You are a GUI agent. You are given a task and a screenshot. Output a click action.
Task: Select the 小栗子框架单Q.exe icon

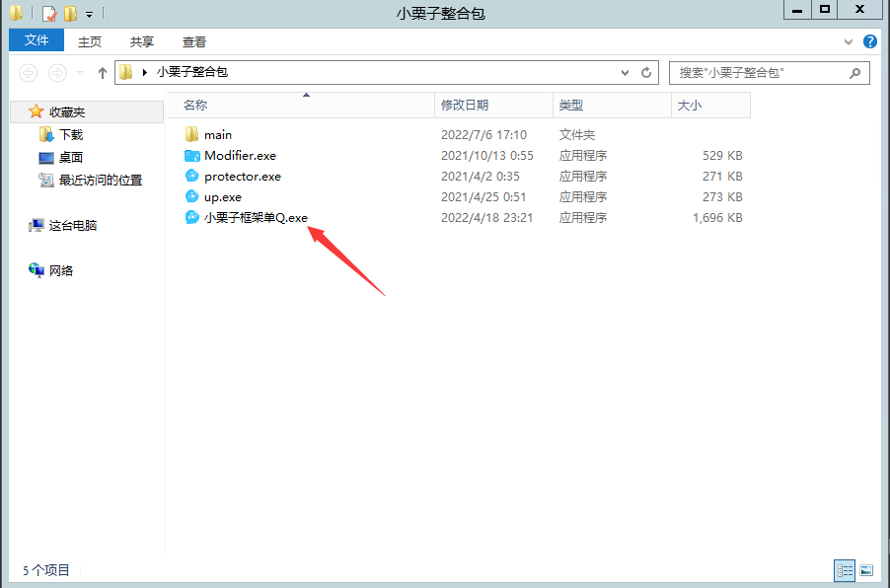(x=191, y=217)
